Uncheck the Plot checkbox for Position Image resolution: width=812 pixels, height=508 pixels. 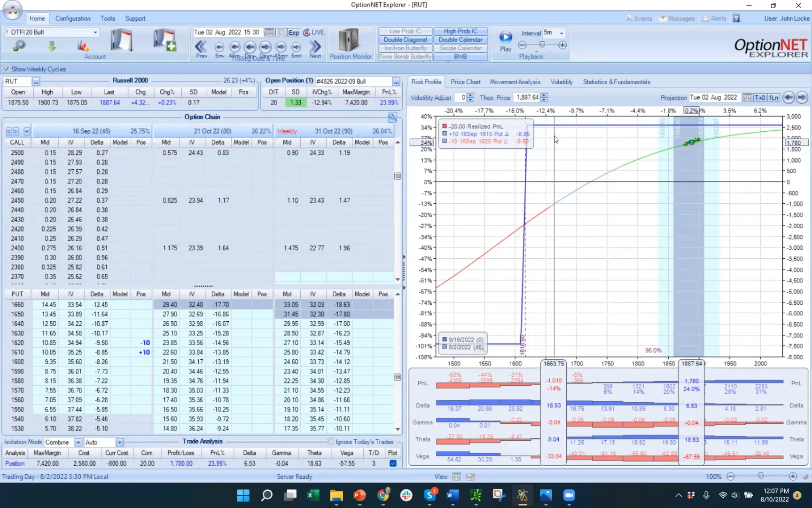click(393, 463)
